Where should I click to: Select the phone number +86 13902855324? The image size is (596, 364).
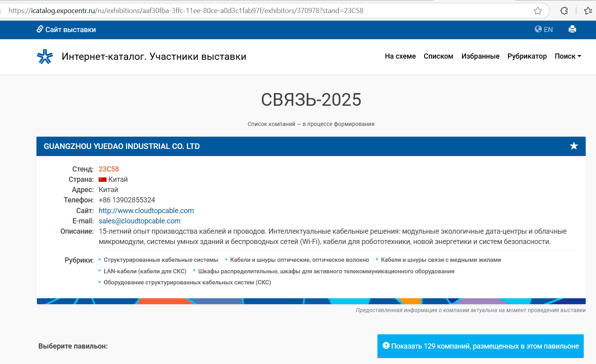pos(127,200)
